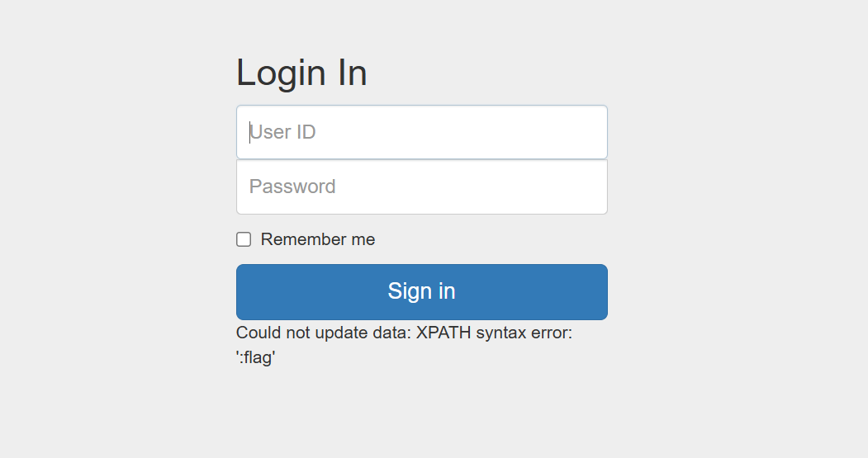
Task: Click the Sign in label on button
Action: [x=422, y=291]
